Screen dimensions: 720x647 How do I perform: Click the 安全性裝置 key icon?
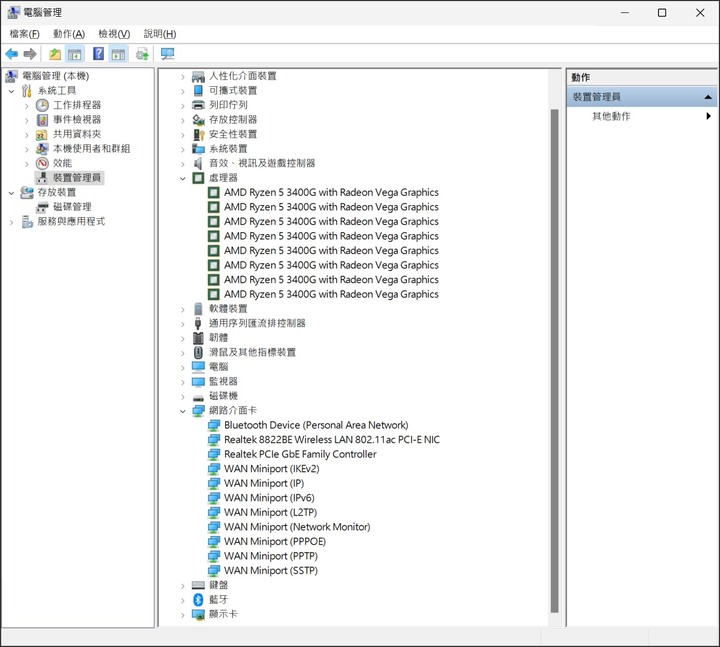pos(198,135)
